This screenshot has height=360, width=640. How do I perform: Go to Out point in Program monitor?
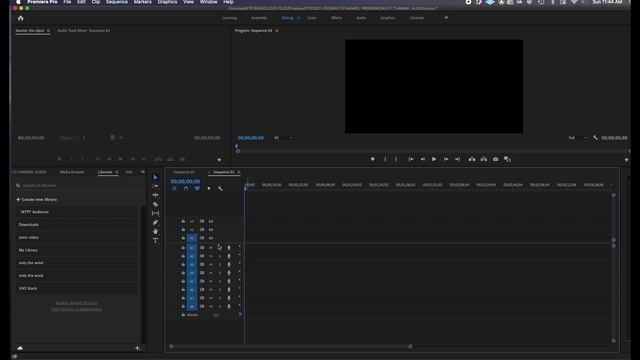(x=458, y=159)
